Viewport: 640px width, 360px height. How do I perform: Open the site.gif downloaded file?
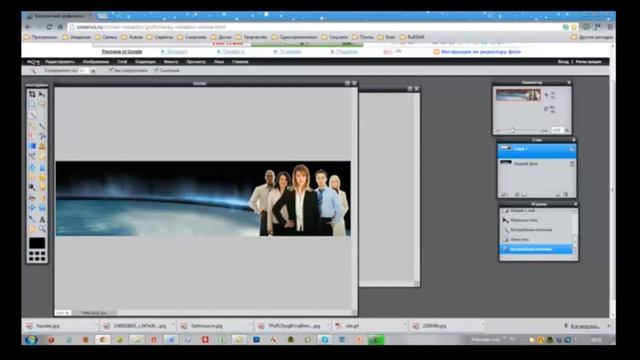[x=352, y=326]
